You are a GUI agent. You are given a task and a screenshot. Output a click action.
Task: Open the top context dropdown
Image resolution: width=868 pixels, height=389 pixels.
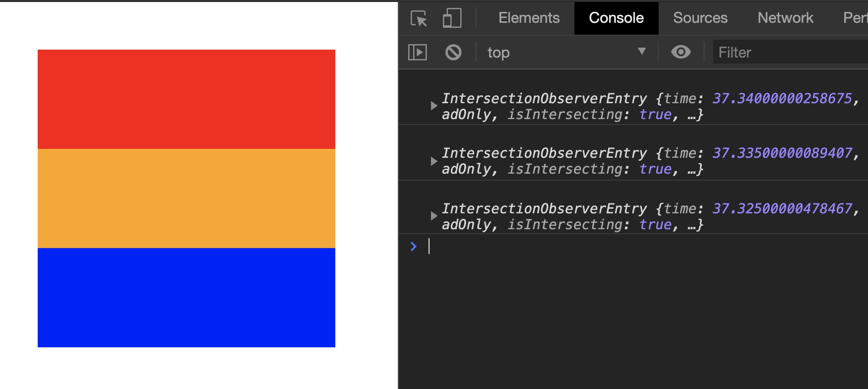[566, 52]
